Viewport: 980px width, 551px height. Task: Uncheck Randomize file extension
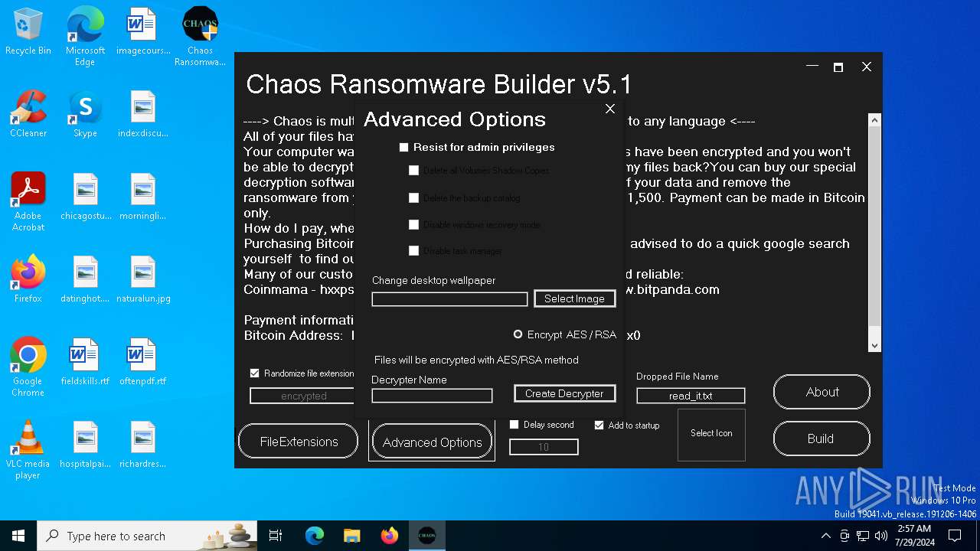tap(255, 373)
